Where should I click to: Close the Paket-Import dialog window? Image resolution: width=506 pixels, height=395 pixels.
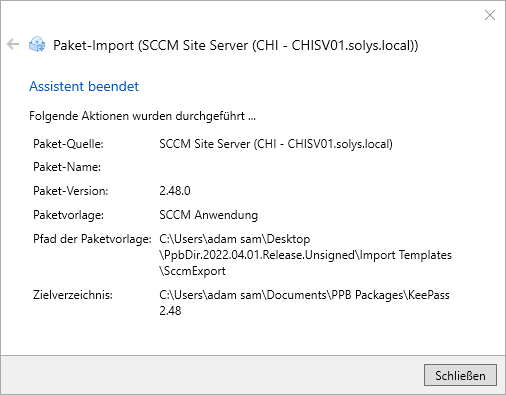point(490,15)
